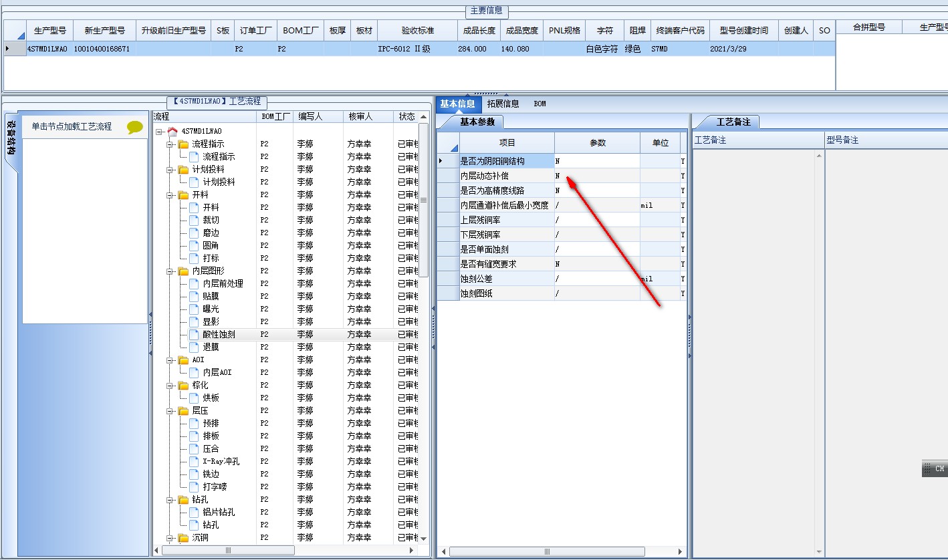Viewport: 948px width, 560px height.
Task: Click the document icon beside 贴膜
Action: 194,296
